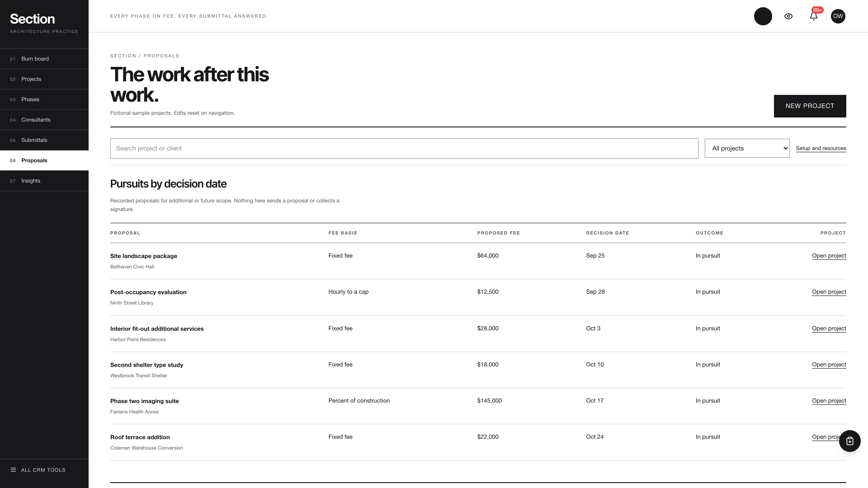This screenshot has height=488, width=868.
Task: Open project for Site landscape package
Action: pyautogui.click(x=829, y=256)
